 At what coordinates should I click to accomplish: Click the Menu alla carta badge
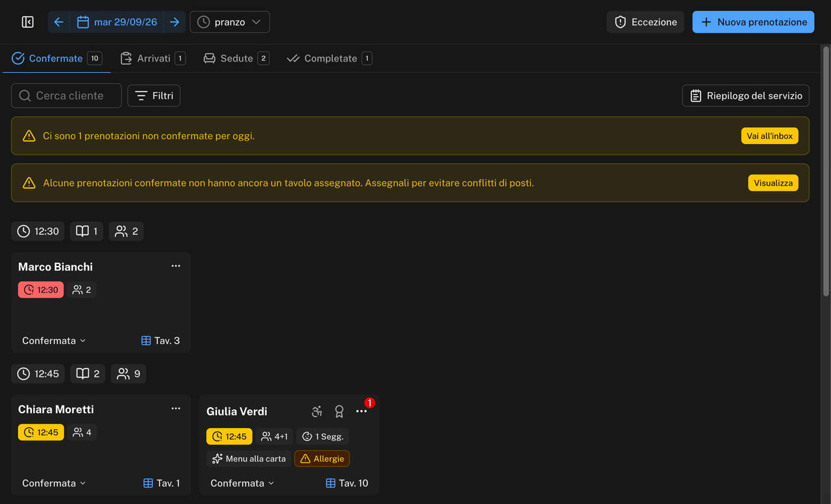click(x=249, y=459)
